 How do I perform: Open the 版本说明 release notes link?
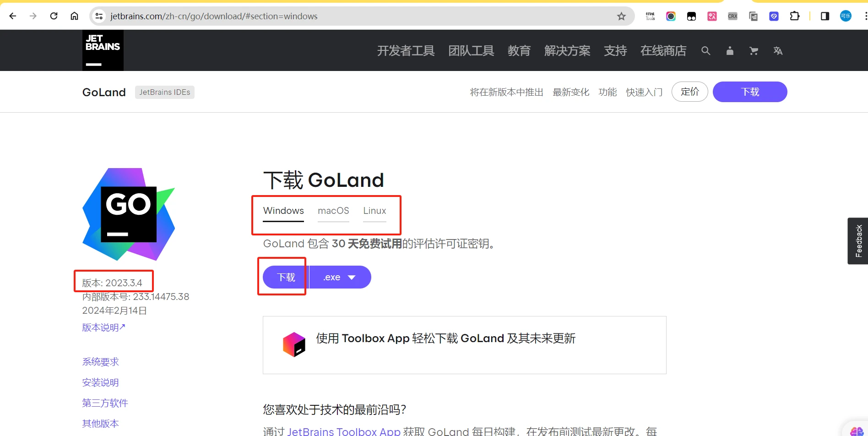pyautogui.click(x=103, y=327)
